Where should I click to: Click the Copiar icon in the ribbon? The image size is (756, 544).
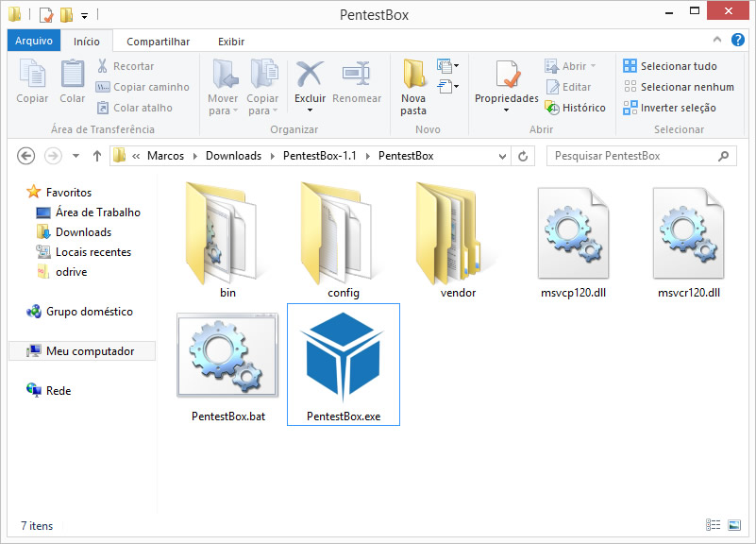[32, 81]
